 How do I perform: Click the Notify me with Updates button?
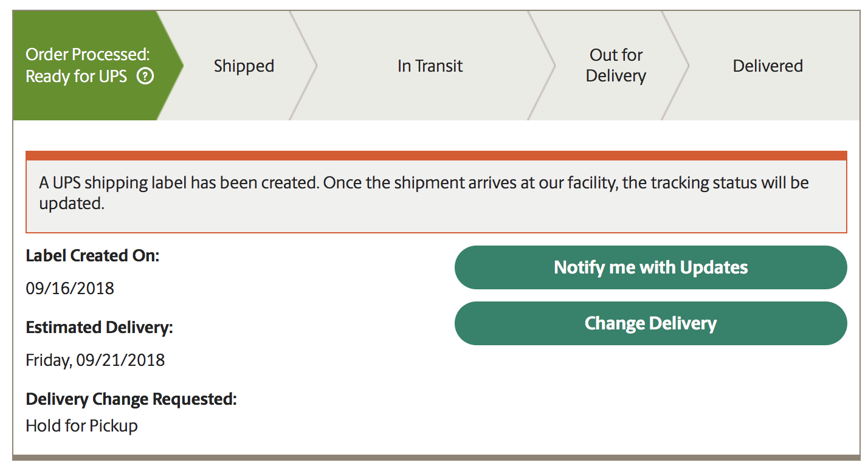point(650,267)
